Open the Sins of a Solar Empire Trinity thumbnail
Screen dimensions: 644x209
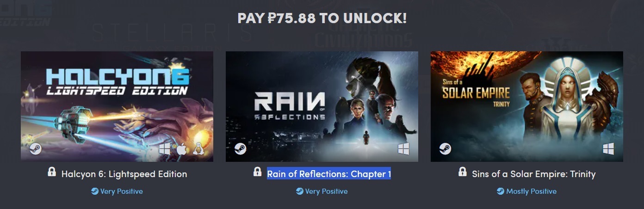pyautogui.click(x=527, y=106)
